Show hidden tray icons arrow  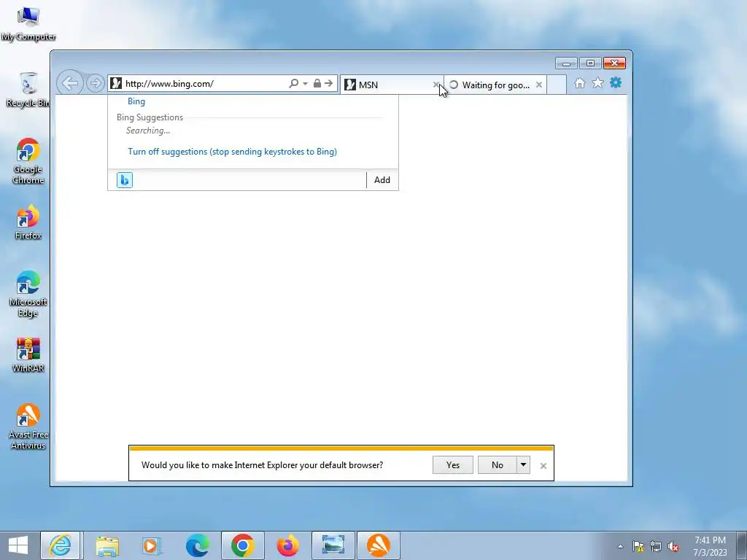[x=620, y=546]
